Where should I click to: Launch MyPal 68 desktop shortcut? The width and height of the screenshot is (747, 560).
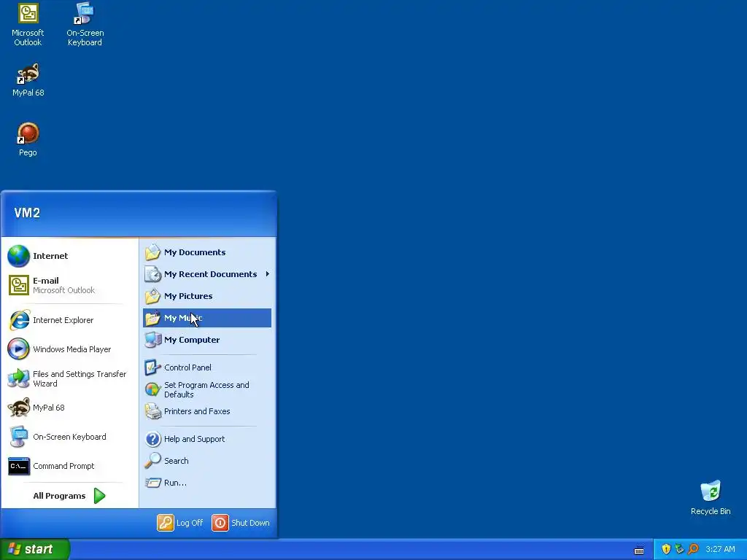[x=28, y=80]
